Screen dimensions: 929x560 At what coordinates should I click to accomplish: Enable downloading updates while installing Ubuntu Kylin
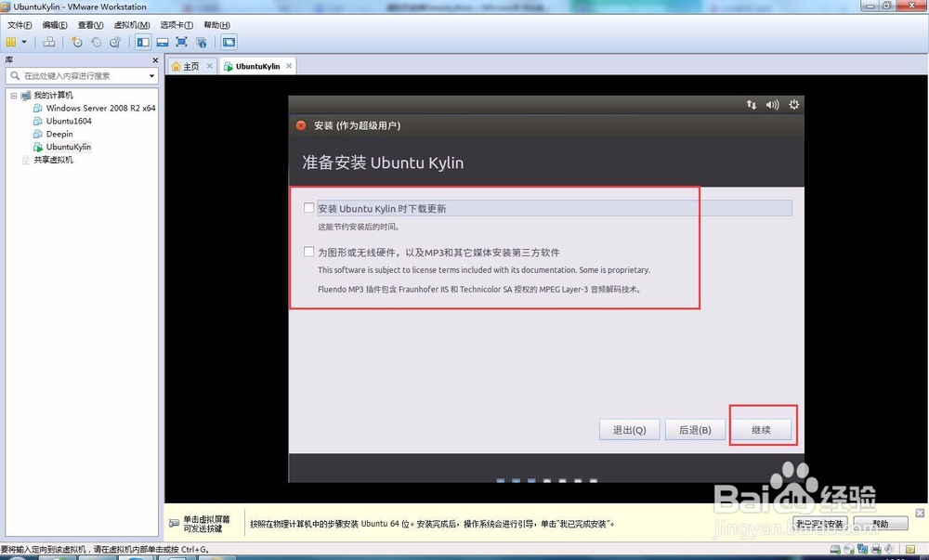(x=308, y=208)
